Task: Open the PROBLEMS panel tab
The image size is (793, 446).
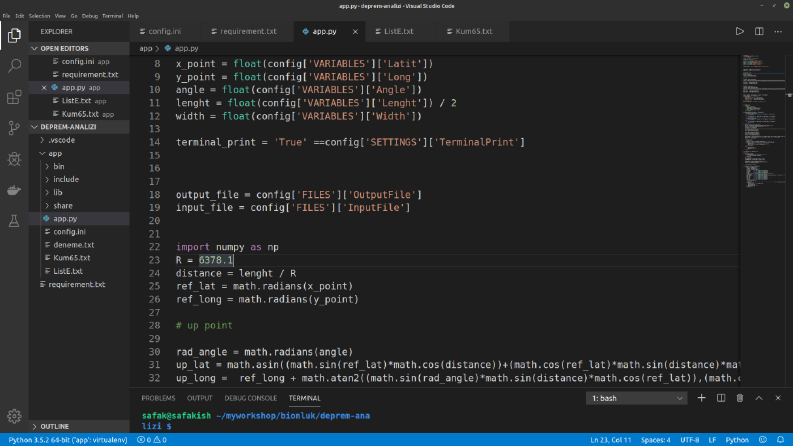Action: pos(158,398)
